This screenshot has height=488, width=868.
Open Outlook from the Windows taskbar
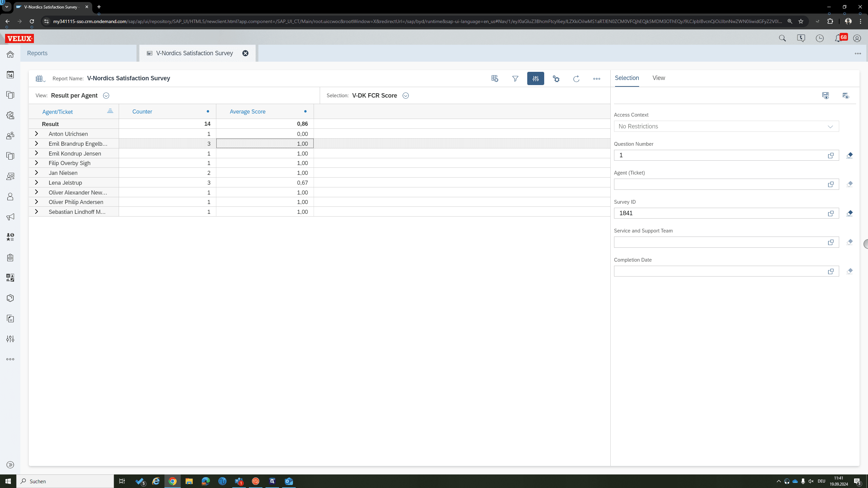[x=289, y=481]
